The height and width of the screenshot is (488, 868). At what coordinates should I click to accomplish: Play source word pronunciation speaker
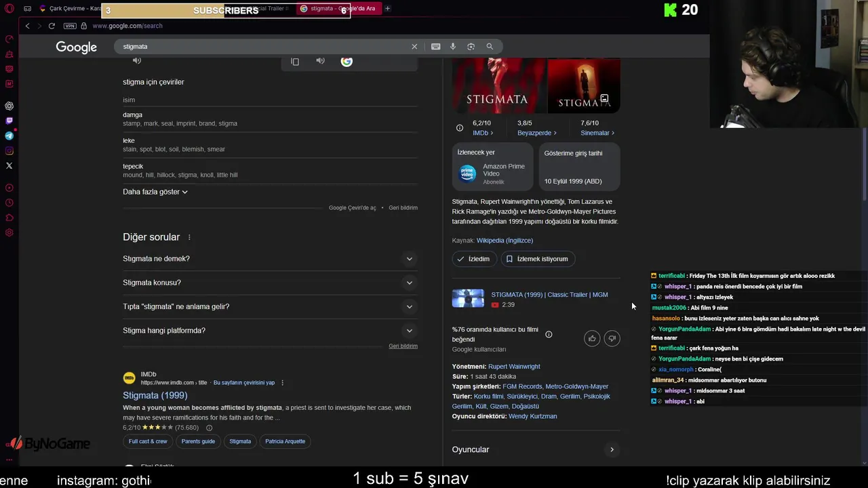pos(137,61)
